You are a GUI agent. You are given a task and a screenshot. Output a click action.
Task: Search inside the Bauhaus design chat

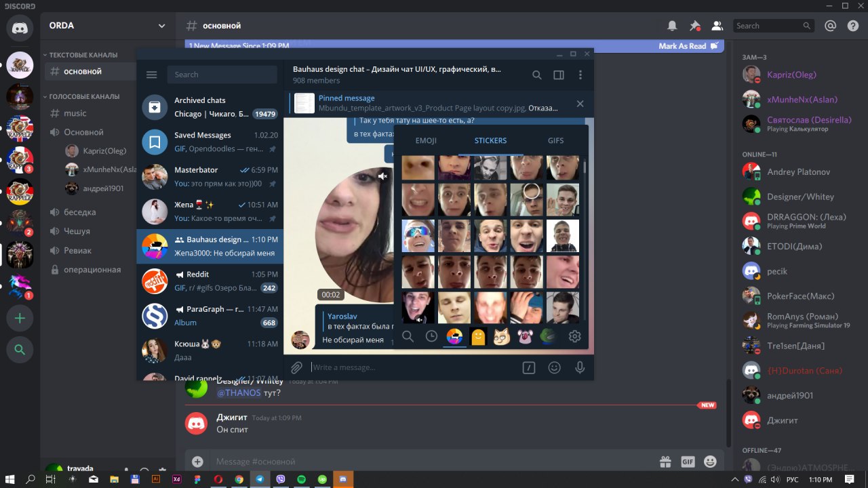coord(536,75)
